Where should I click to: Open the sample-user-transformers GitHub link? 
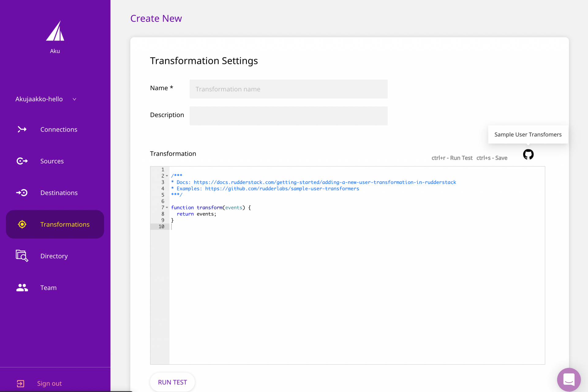click(x=282, y=189)
